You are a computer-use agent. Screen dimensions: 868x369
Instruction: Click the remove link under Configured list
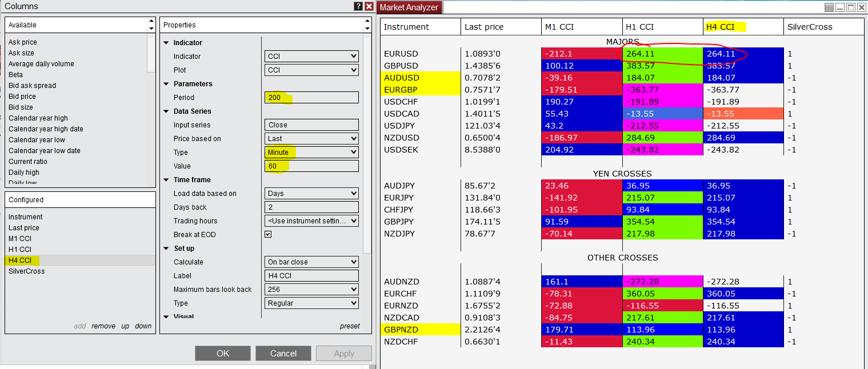(x=103, y=326)
